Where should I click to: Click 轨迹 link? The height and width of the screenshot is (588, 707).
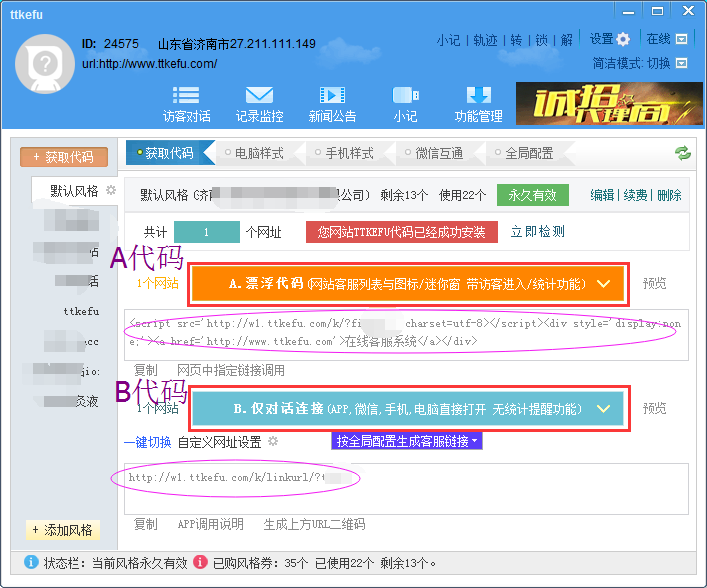485,40
